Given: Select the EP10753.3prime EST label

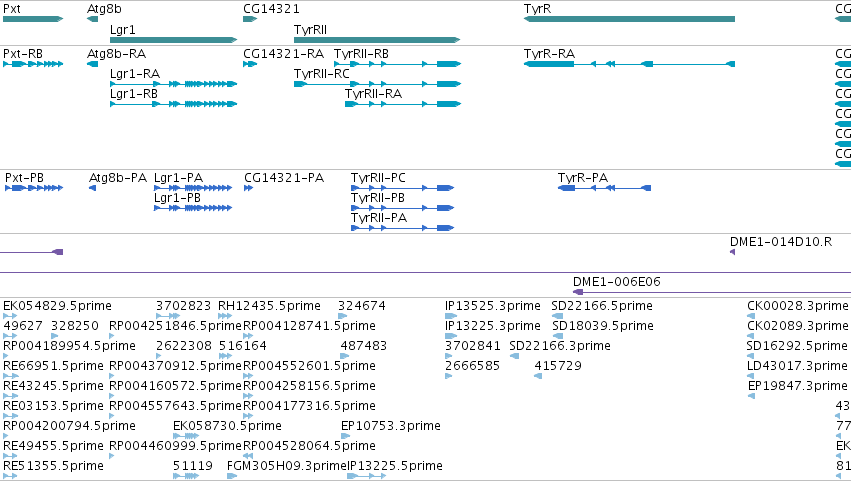Looking at the screenshot, I should coord(391,427).
